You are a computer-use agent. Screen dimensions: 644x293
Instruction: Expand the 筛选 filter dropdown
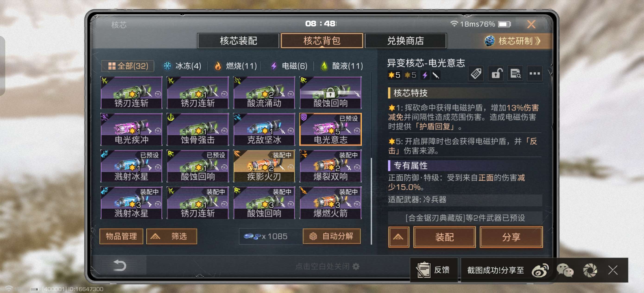[x=171, y=236]
